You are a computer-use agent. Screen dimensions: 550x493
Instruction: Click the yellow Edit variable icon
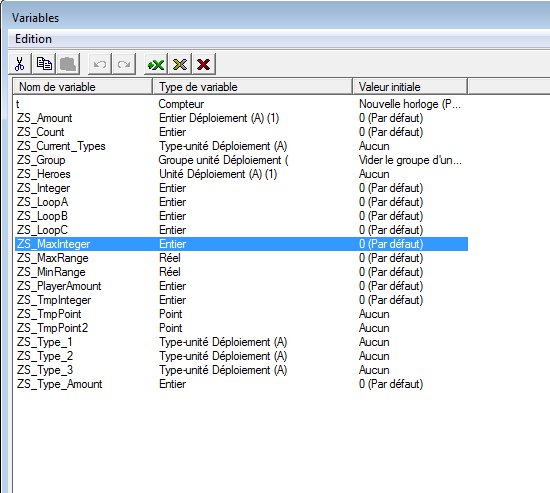(180, 64)
